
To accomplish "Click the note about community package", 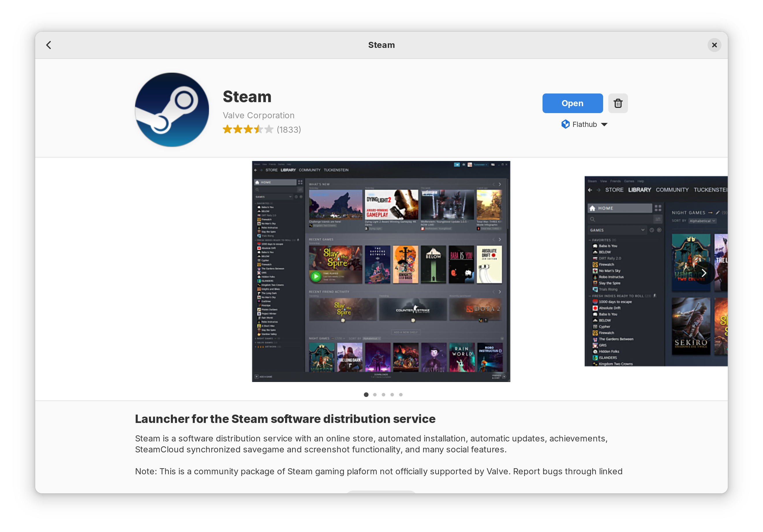I will [379, 471].
